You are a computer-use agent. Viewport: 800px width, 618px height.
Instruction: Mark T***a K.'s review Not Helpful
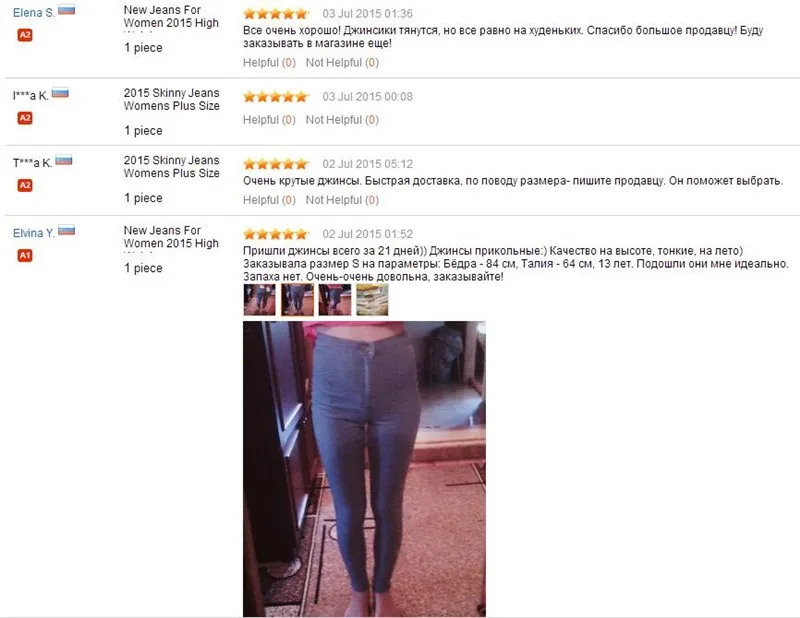[x=342, y=200]
